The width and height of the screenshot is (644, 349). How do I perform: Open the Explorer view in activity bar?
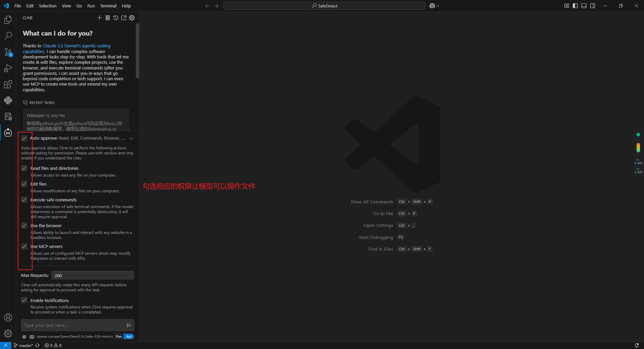[8, 20]
